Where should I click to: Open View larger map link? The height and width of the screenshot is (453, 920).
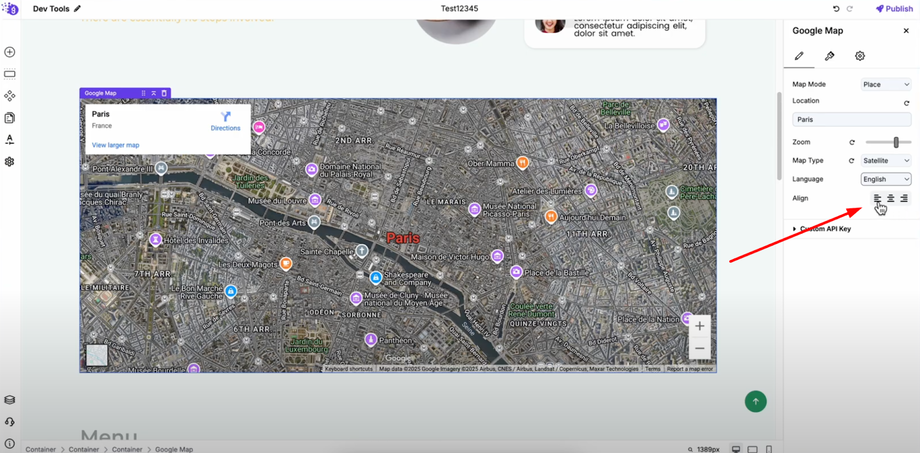click(116, 145)
